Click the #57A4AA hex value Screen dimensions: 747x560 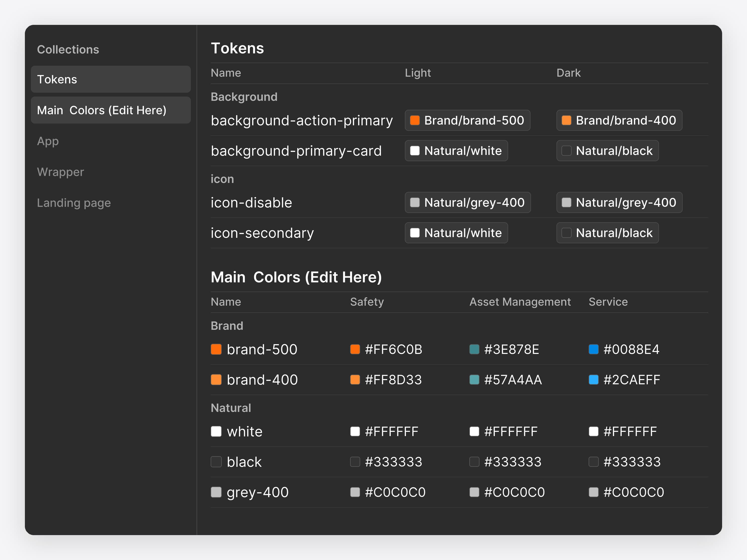click(513, 380)
